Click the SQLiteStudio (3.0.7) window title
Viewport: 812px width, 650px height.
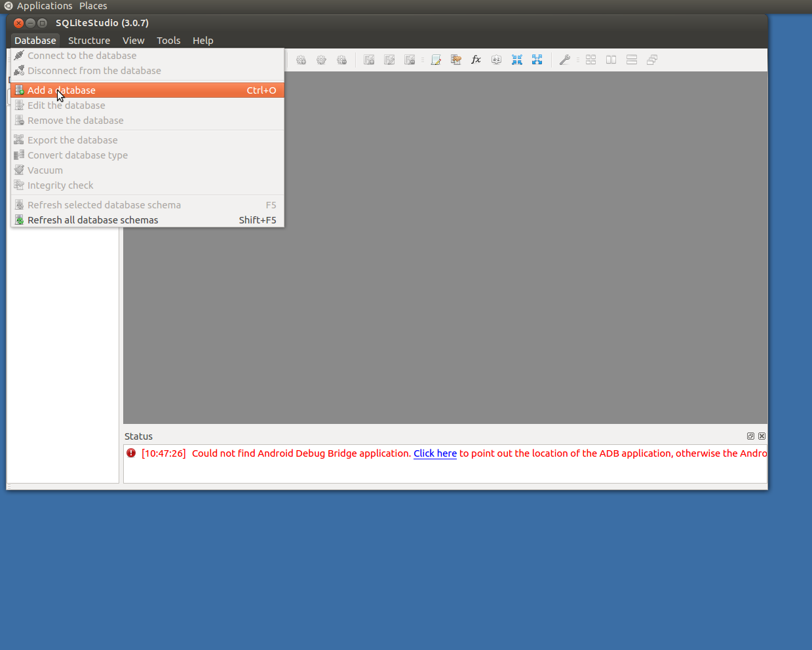tap(102, 23)
